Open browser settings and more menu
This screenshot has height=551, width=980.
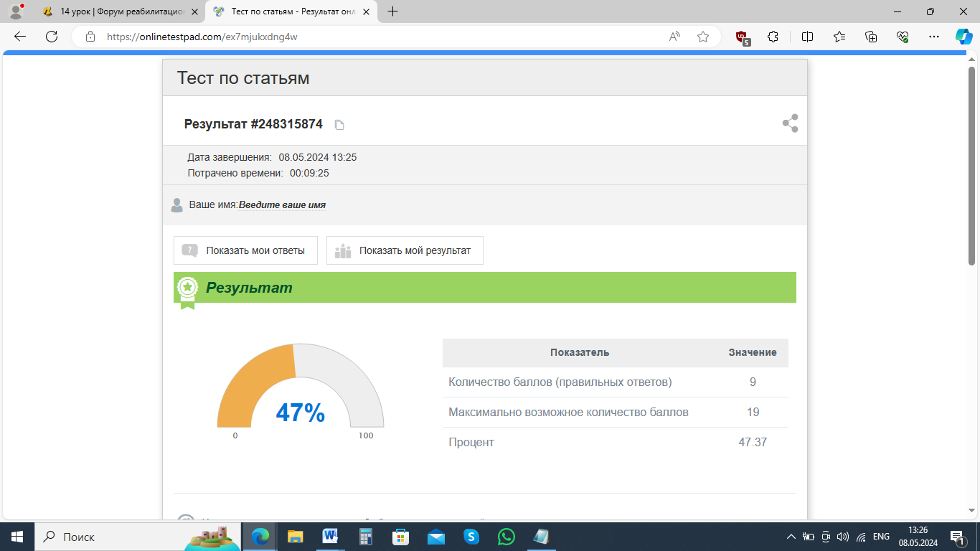pos(933,37)
